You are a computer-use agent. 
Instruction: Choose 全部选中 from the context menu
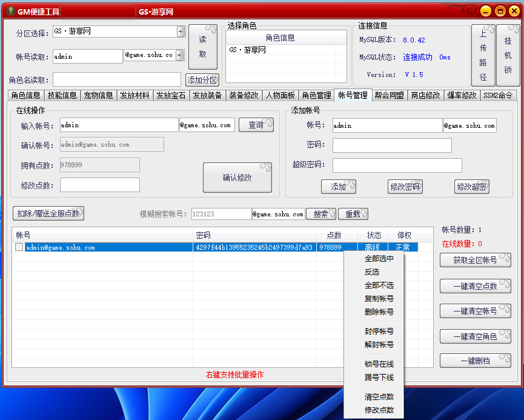[379, 259]
